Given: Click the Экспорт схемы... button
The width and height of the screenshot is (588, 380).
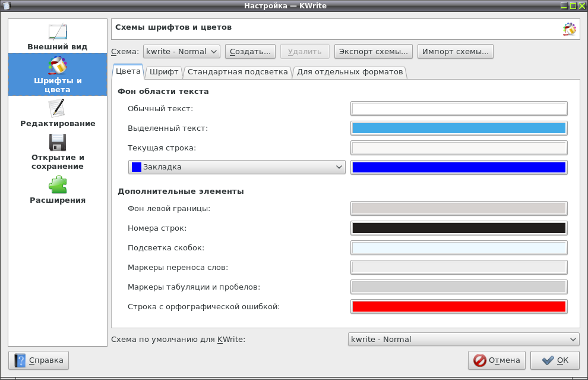Looking at the screenshot, I should pyautogui.click(x=374, y=52).
